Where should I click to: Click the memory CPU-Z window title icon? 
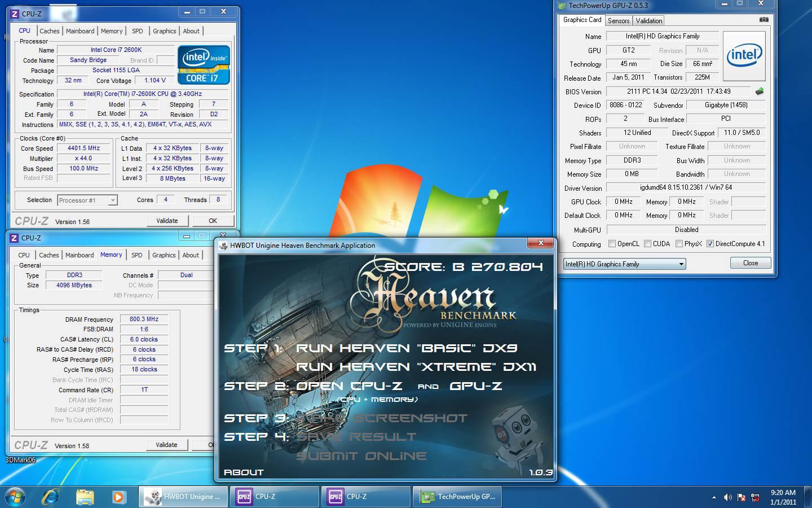[x=15, y=238]
